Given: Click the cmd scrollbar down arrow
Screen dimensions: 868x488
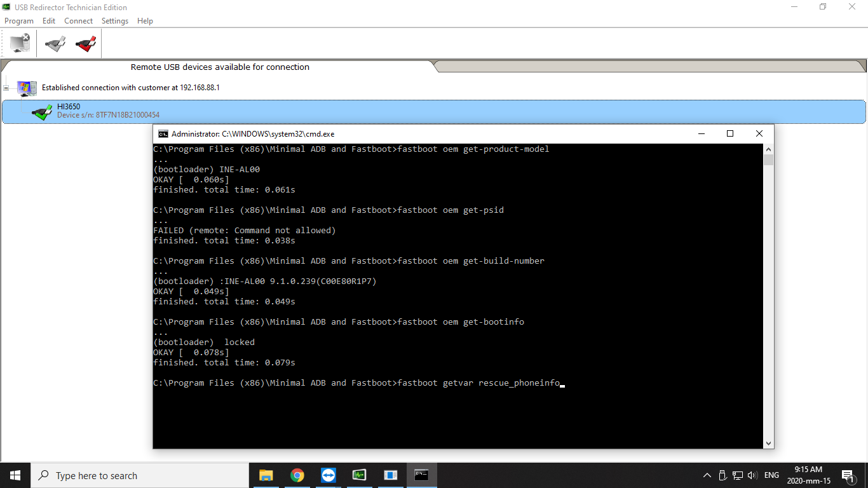Looking at the screenshot, I should pyautogui.click(x=768, y=444).
